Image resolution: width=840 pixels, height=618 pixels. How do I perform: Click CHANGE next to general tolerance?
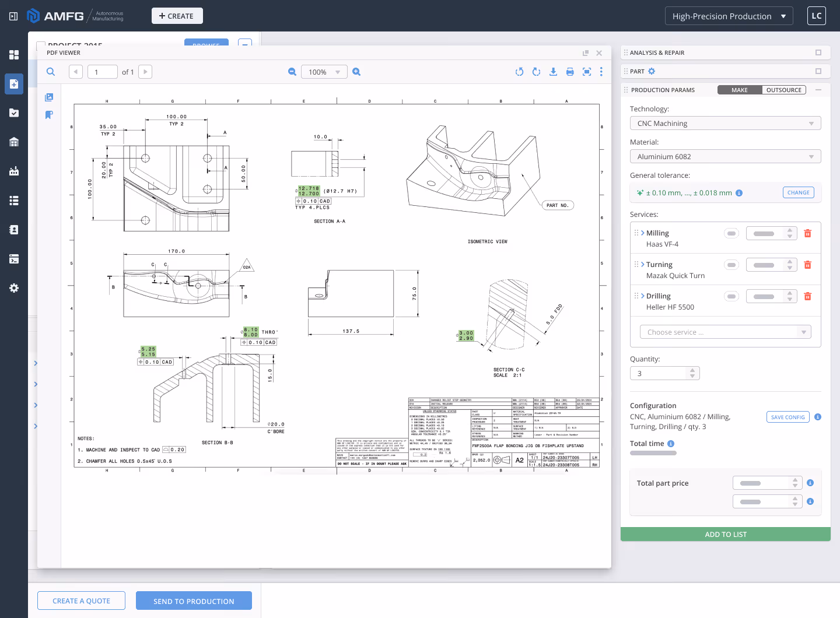[798, 192]
